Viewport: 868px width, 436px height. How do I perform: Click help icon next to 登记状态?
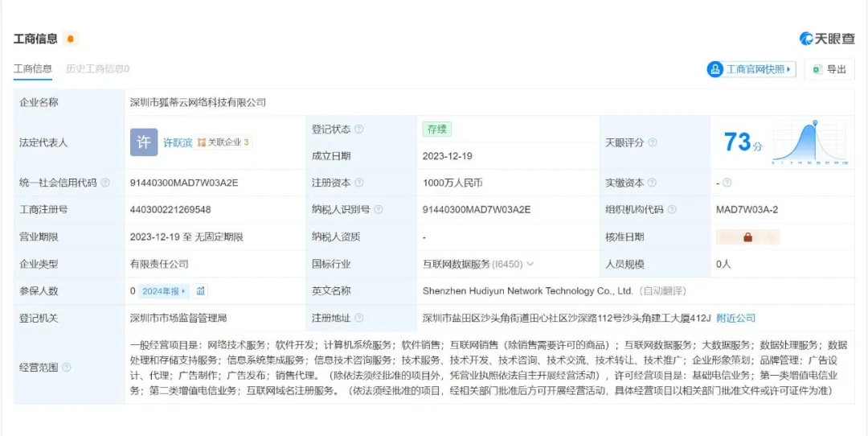(358, 129)
